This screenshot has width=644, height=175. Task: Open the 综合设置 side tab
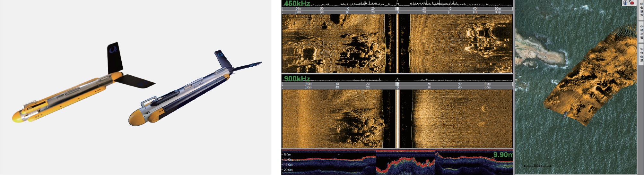click(x=641, y=10)
